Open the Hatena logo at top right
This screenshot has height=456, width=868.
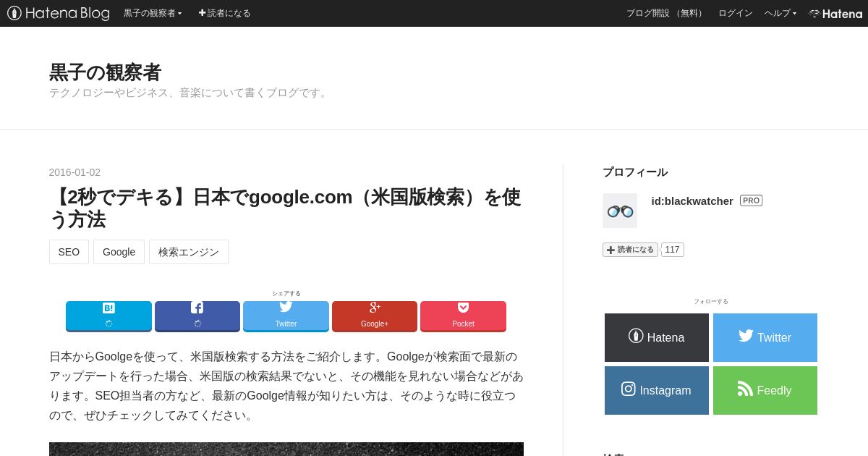click(835, 13)
